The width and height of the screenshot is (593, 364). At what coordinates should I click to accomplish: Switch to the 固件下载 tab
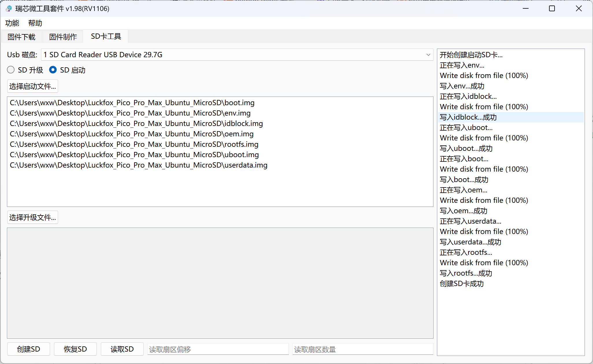click(22, 37)
